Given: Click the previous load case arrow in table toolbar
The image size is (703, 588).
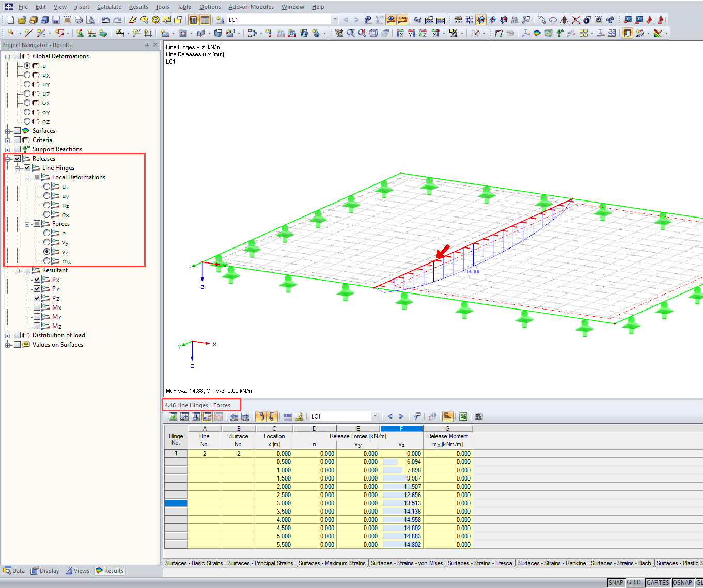Looking at the screenshot, I should [x=390, y=416].
